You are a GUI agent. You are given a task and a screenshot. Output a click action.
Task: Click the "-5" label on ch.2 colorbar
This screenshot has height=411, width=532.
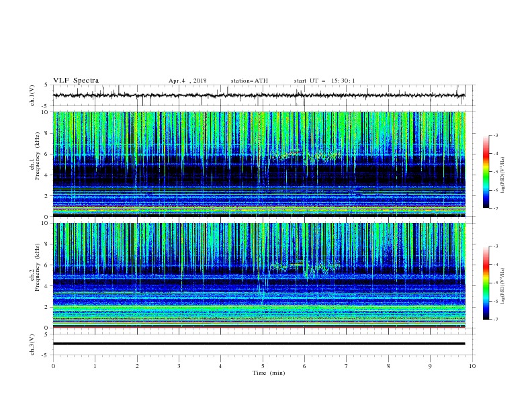[x=496, y=283]
